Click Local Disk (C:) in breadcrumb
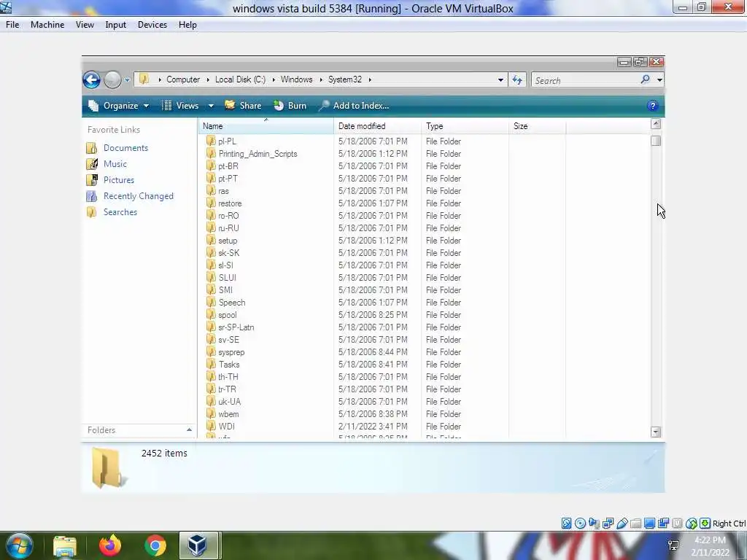The image size is (747, 560). pos(240,79)
